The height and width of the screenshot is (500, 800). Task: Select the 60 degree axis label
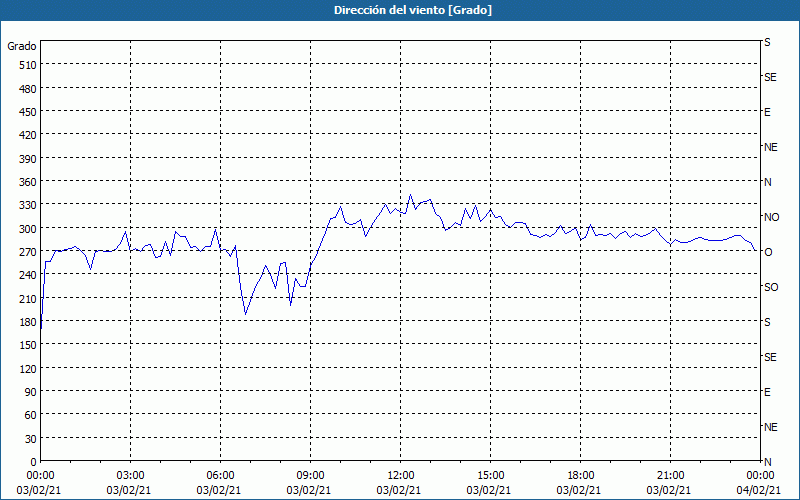(x=31, y=415)
